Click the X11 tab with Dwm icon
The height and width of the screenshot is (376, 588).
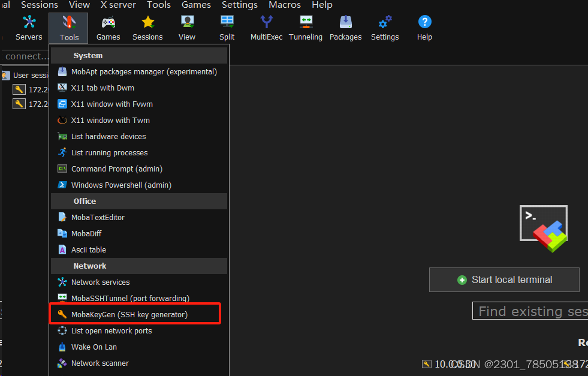point(62,88)
